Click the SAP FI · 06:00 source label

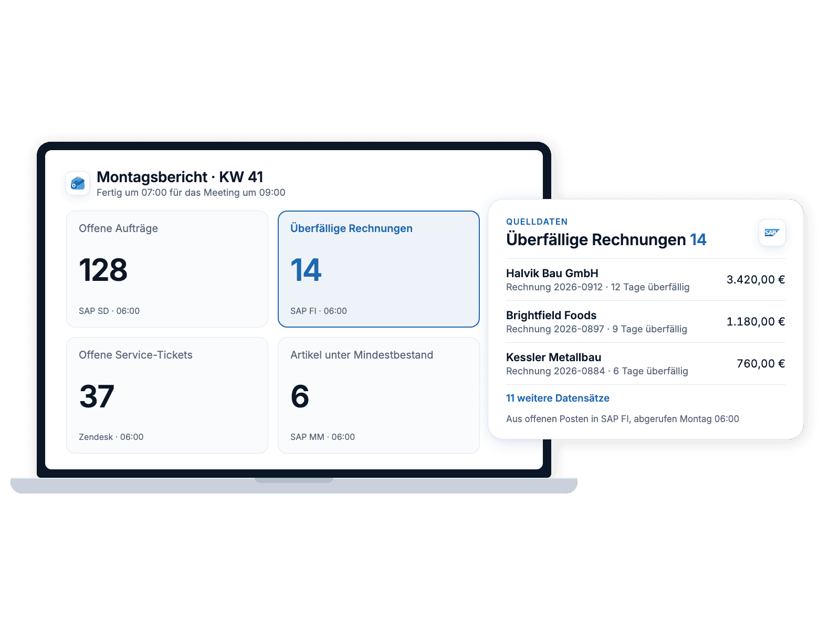319,311
